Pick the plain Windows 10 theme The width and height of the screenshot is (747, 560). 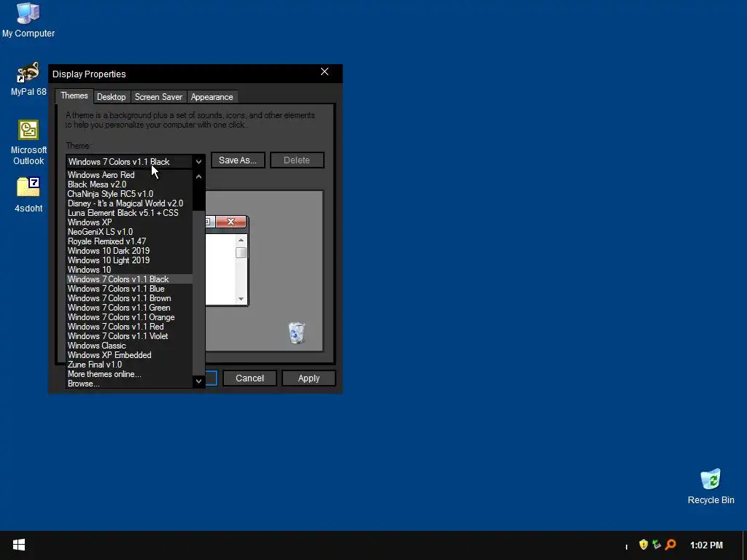129,270
